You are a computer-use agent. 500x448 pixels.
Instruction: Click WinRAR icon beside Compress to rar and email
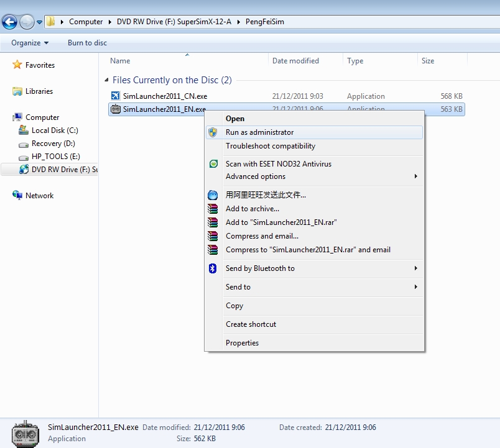click(x=213, y=250)
